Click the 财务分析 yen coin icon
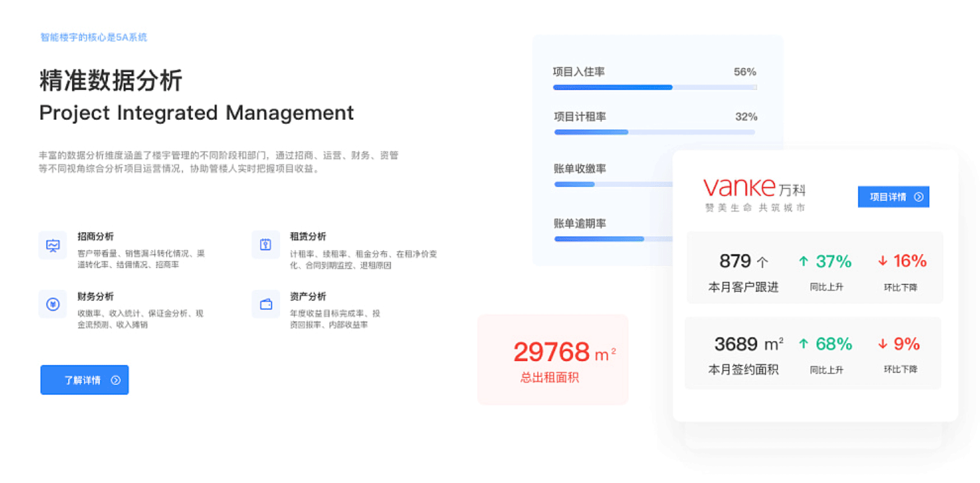The height and width of the screenshot is (483, 980). coord(53,304)
